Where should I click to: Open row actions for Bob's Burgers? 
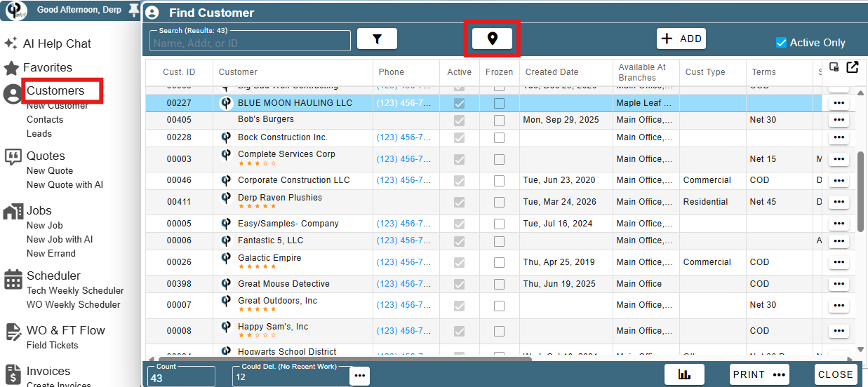[x=839, y=120]
